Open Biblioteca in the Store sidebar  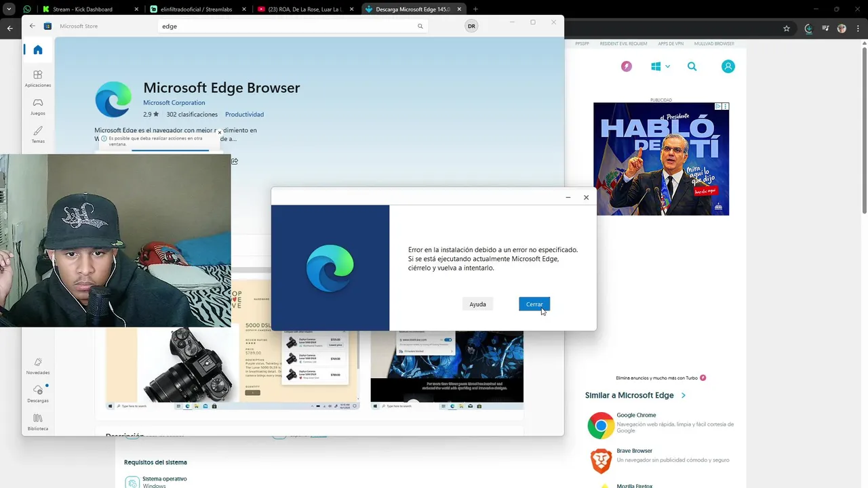click(x=38, y=422)
